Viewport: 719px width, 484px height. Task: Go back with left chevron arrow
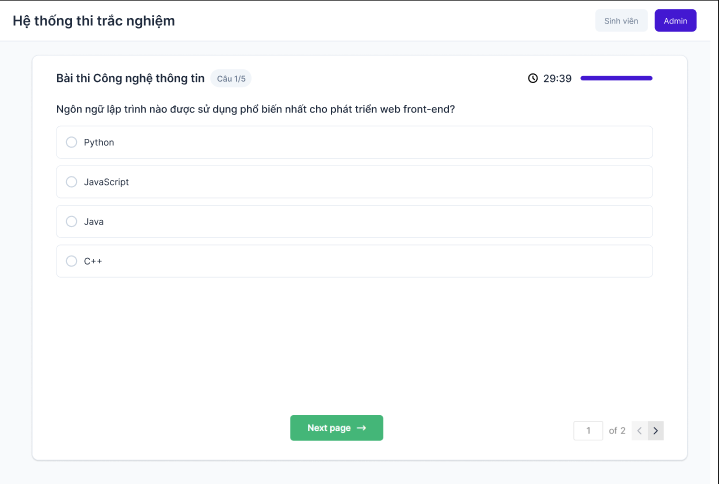click(x=640, y=430)
